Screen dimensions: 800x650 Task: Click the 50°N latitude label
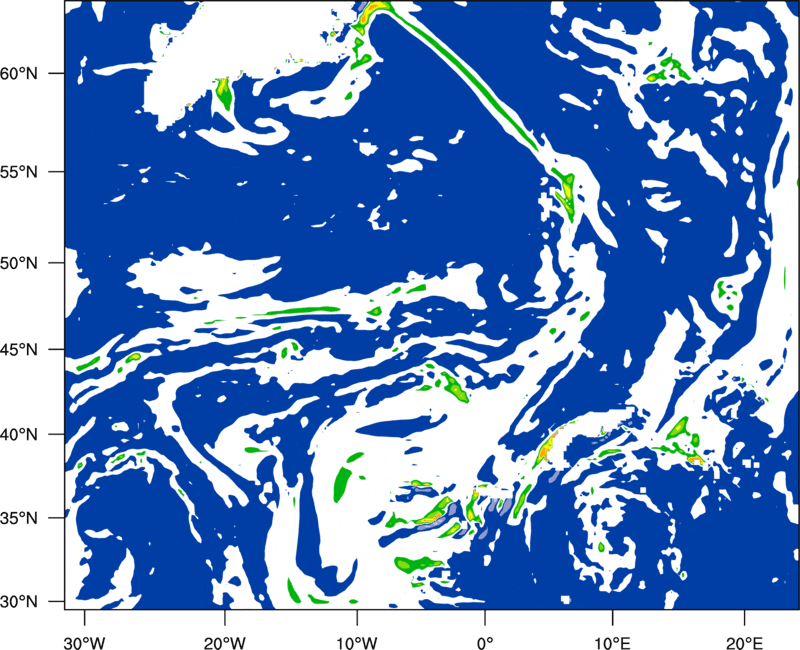point(20,263)
